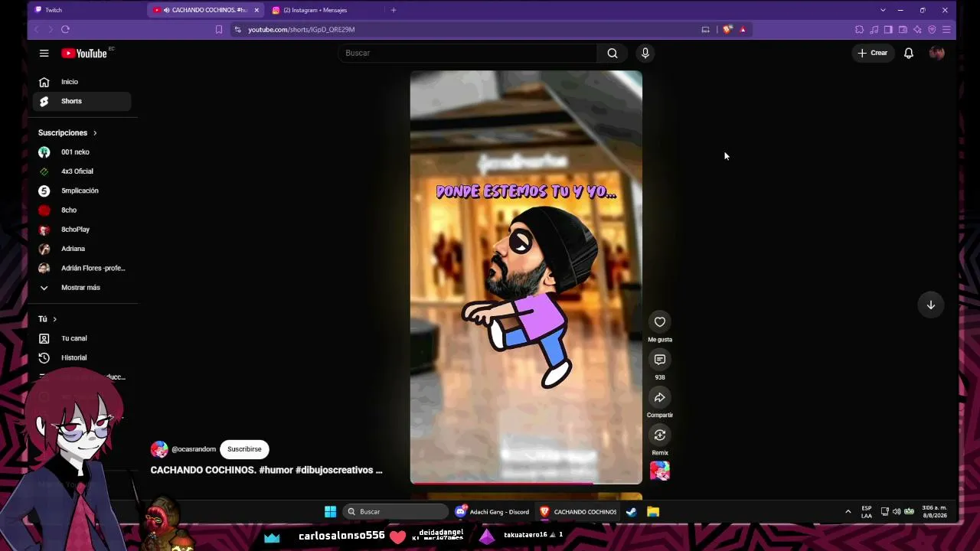Open Historial in the sidebar
Viewport: 980px width, 551px height.
[82, 357]
